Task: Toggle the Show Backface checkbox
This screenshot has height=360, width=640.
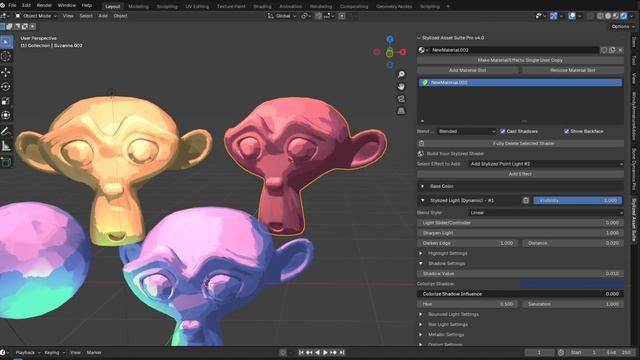Action: click(x=567, y=131)
